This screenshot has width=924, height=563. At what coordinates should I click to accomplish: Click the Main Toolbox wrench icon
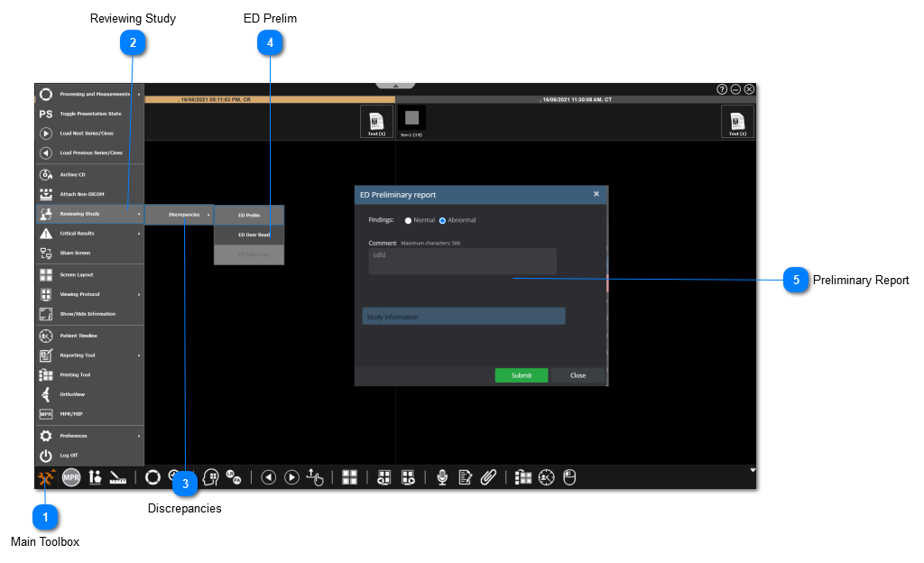tap(47, 477)
